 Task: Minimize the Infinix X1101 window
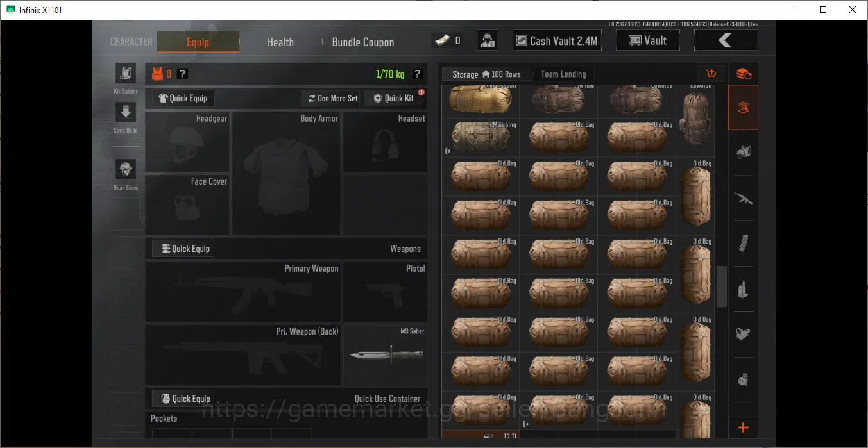794,10
